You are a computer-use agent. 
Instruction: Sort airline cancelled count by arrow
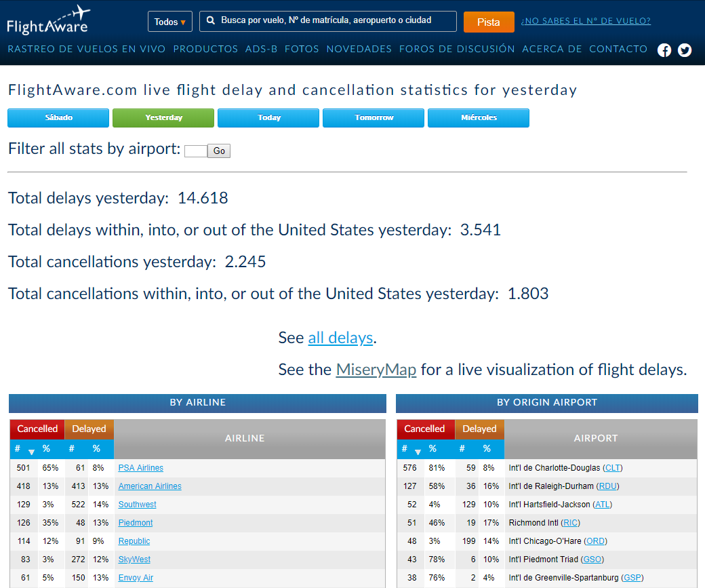click(31, 452)
